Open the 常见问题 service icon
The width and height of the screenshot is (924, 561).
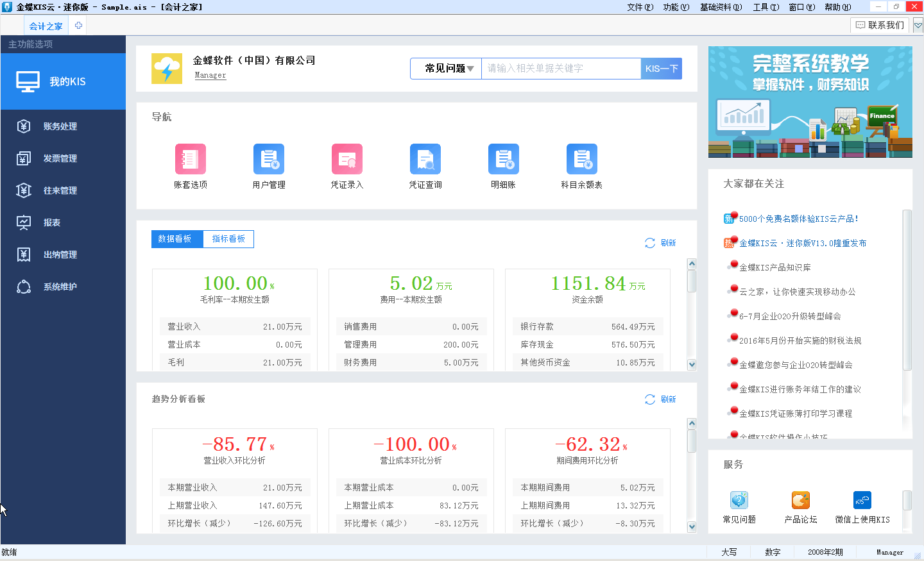(x=739, y=499)
